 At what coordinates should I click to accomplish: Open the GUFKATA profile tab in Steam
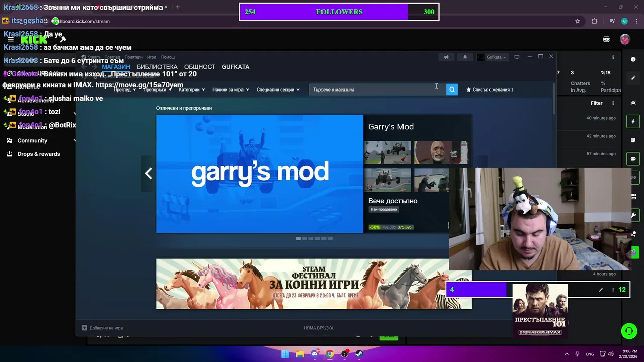coord(235,67)
